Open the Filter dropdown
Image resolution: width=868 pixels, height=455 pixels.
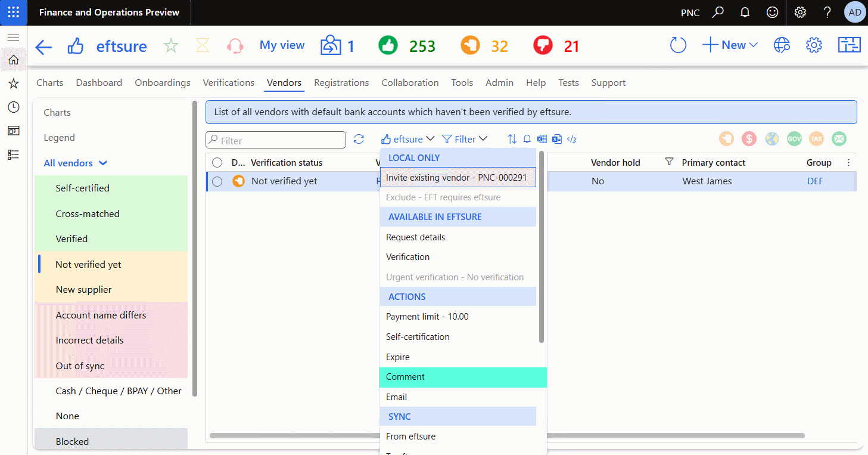[465, 139]
